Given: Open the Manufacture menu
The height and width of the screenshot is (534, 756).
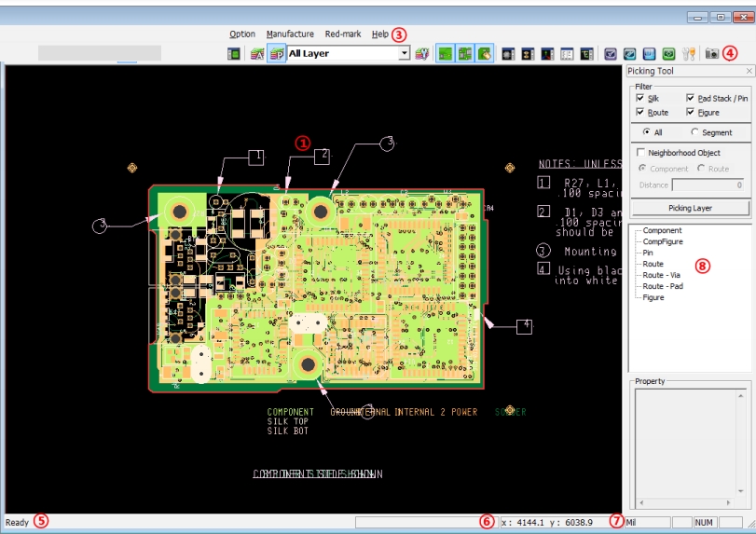Looking at the screenshot, I should point(289,34).
